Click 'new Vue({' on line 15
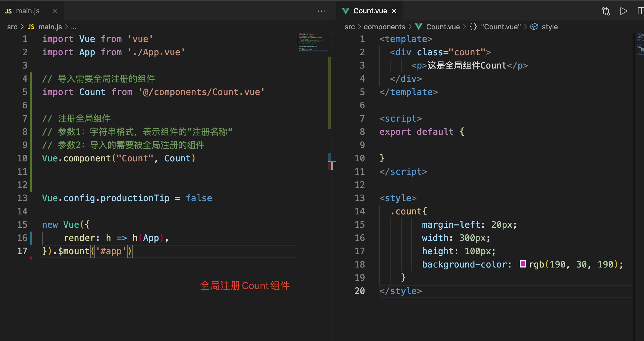Image resolution: width=644 pixels, height=341 pixels. [x=66, y=225]
